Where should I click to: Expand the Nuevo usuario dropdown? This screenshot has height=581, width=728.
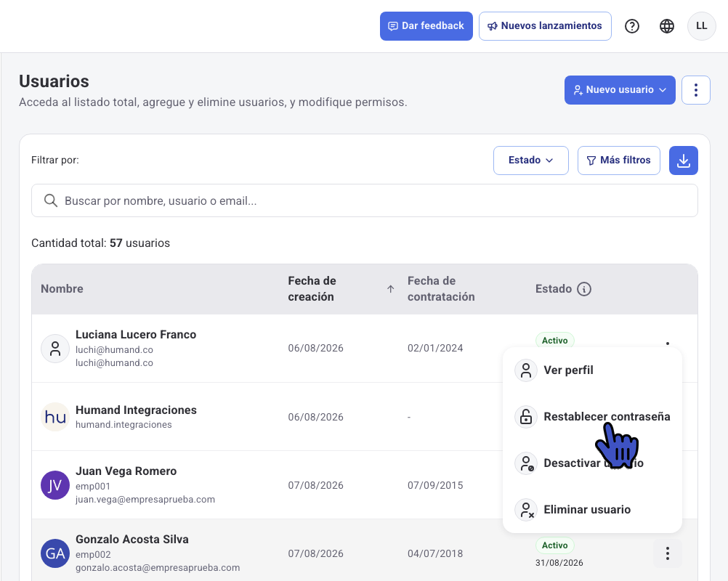pos(620,90)
